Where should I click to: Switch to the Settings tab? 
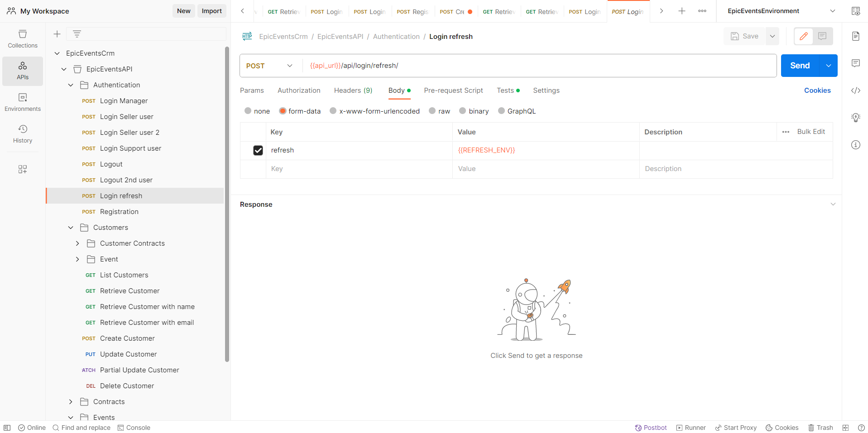546,90
